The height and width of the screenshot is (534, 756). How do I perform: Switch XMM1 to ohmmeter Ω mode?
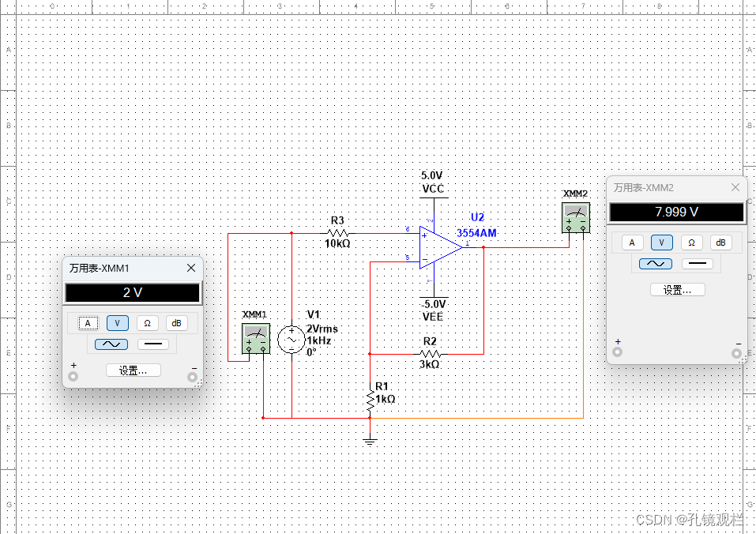tap(147, 323)
